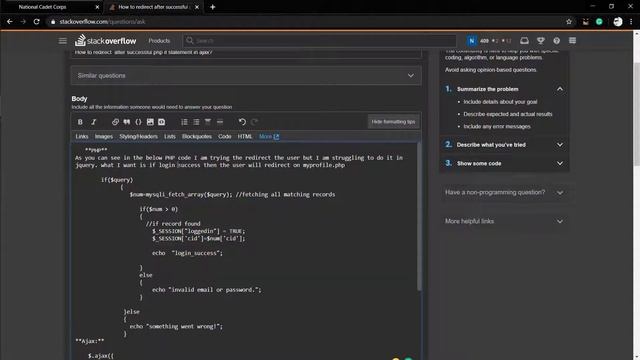The width and height of the screenshot is (640, 360).
Task: Create a numbered list in the editor
Action: tap(184, 122)
